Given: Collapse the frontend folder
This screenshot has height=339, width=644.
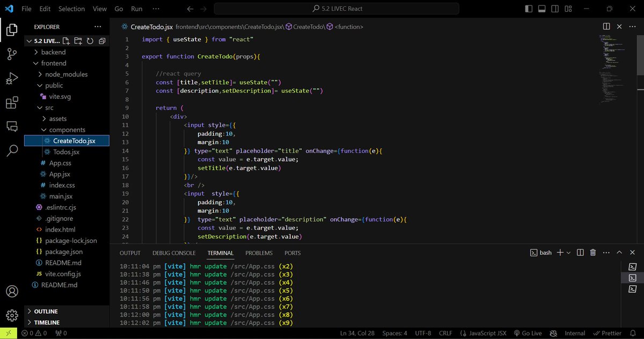Looking at the screenshot, I should point(54,63).
